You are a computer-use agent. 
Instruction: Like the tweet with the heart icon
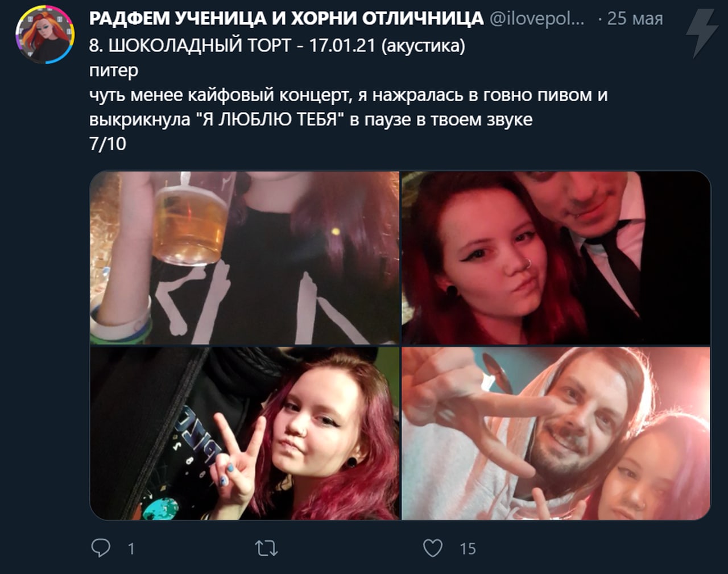[x=433, y=548]
